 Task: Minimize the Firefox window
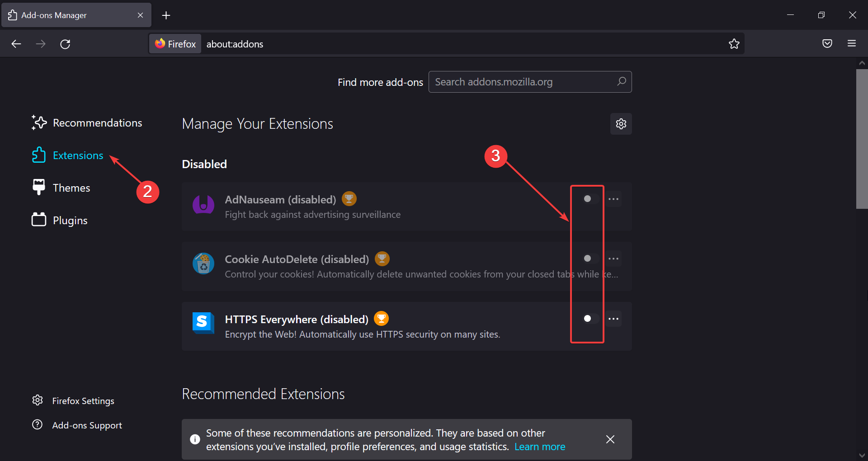[790, 15]
